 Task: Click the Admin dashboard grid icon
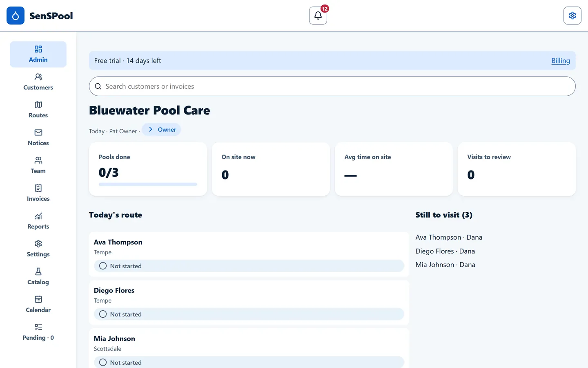coord(38,49)
